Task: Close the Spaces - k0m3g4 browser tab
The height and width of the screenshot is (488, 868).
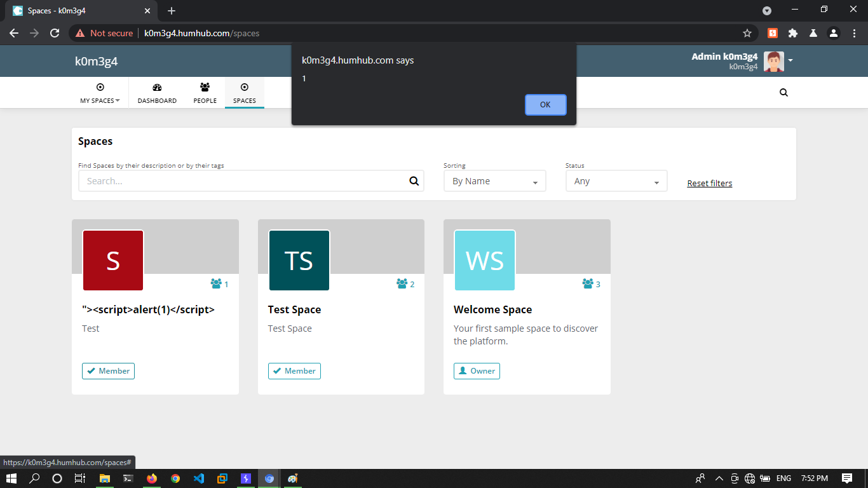Action: click(147, 11)
